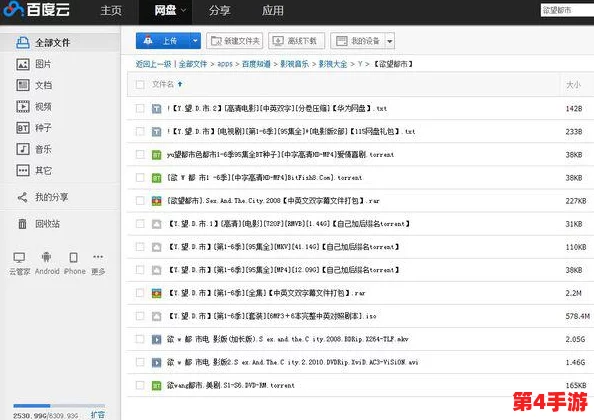Screen dimensions: 594x420
Task: Click the 百度知道 breadcrumb link
Action: [256, 64]
